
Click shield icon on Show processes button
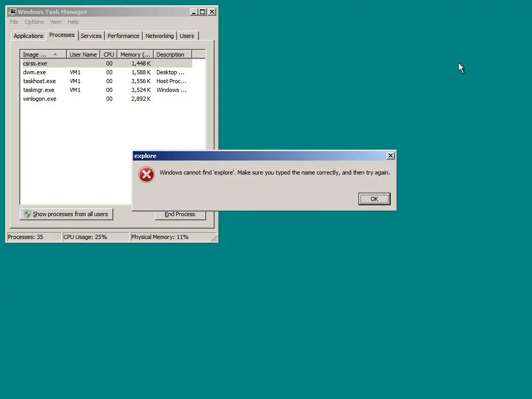pos(28,214)
